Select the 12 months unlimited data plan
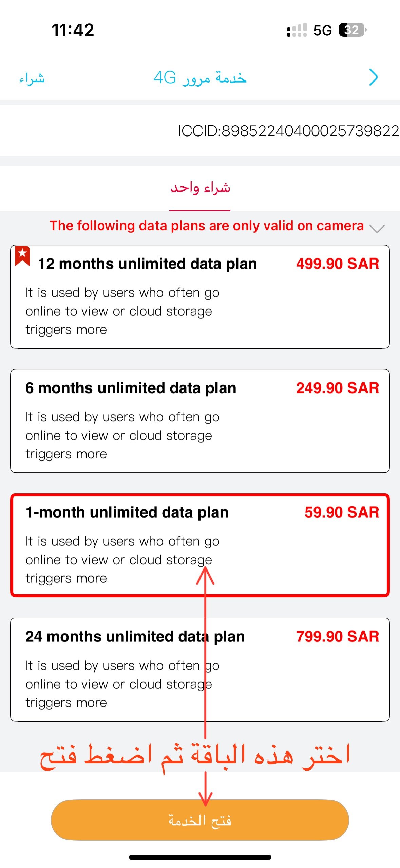Image resolution: width=400 pixels, height=868 pixels. (x=200, y=296)
